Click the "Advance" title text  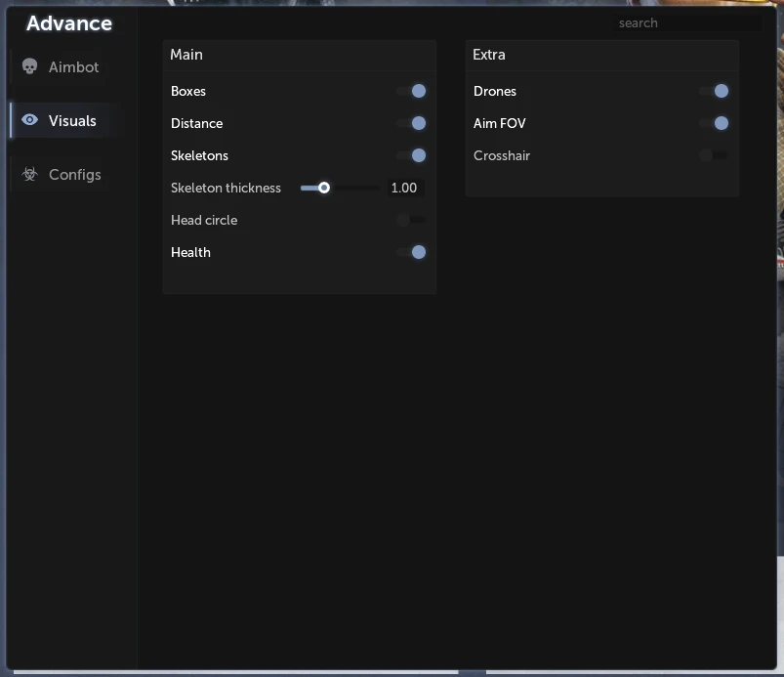(69, 23)
